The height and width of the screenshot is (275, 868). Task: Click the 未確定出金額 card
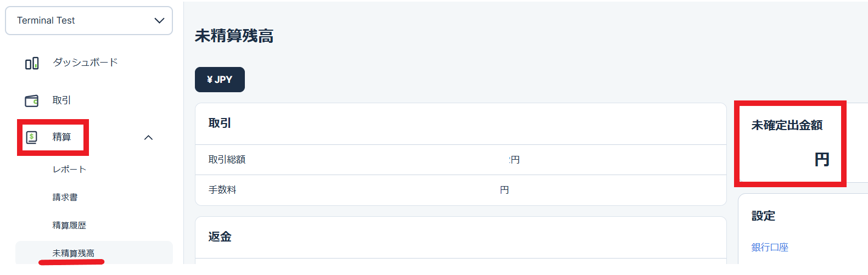pos(789,143)
